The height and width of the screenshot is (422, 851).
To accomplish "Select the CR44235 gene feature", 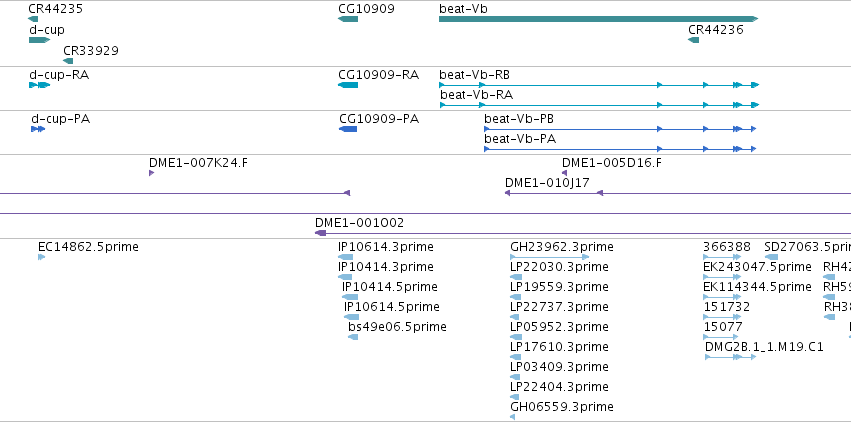I will pos(33,19).
